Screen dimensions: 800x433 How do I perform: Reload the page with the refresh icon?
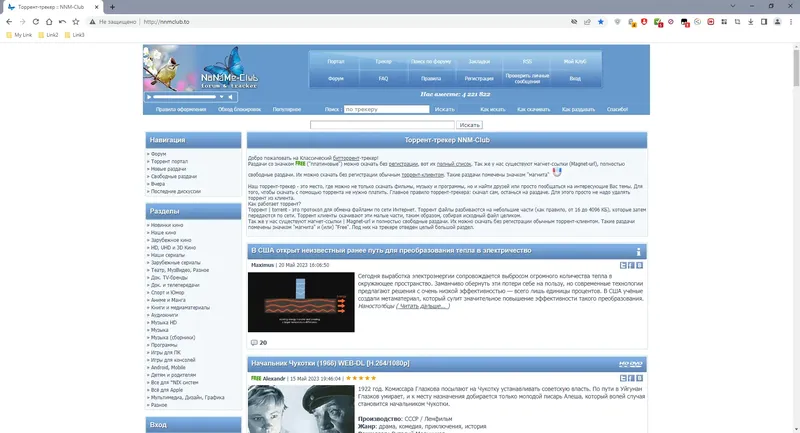36,22
